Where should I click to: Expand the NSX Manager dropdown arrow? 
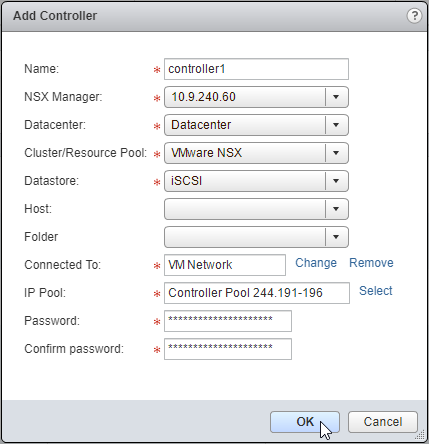click(336, 97)
